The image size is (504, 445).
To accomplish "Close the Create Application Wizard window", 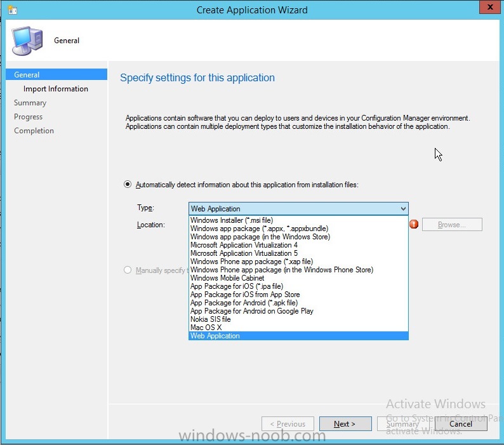I will tap(489, 7).
